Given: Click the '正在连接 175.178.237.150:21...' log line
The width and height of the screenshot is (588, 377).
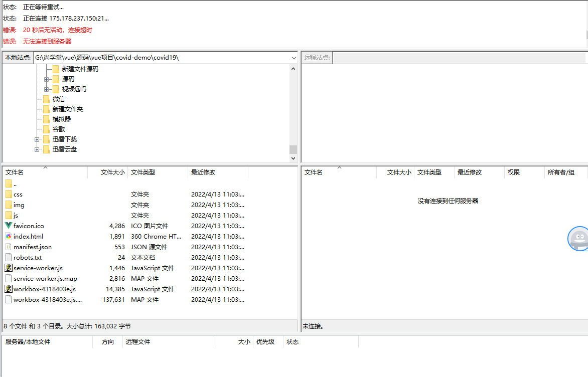Looking at the screenshot, I should point(66,19).
